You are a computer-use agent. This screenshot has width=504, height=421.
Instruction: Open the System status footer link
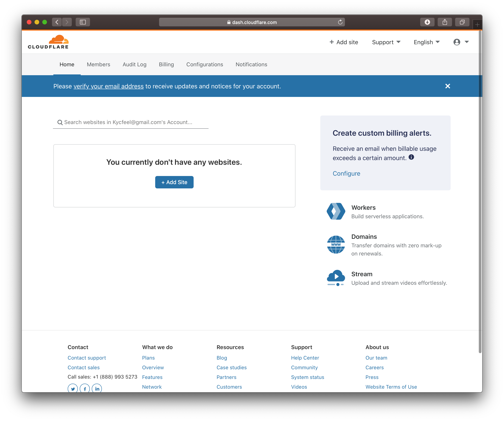(307, 377)
